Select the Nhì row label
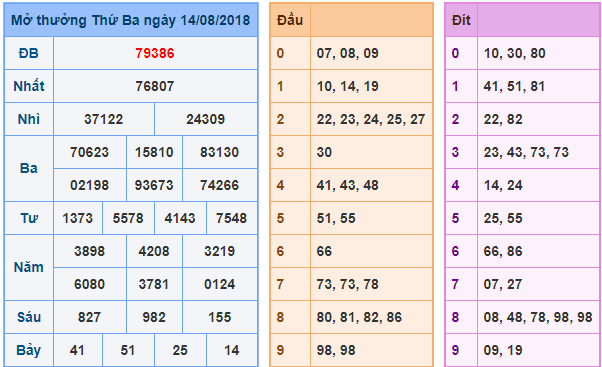 [x=29, y=119]
